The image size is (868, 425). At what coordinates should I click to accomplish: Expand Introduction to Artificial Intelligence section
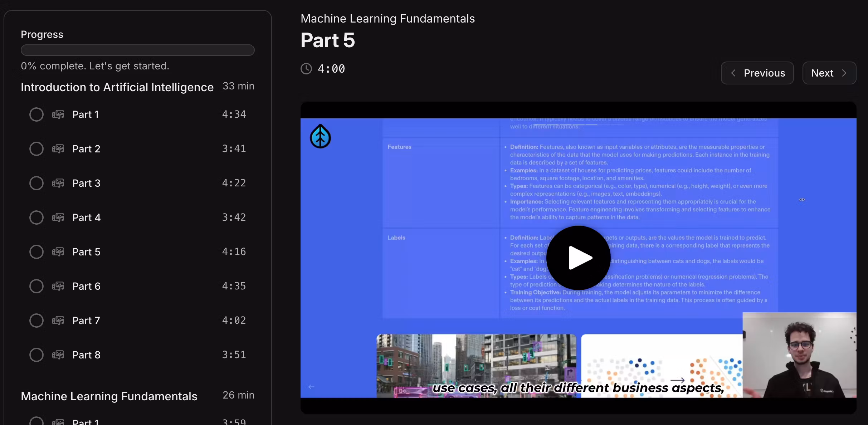[x=117, y=87]
